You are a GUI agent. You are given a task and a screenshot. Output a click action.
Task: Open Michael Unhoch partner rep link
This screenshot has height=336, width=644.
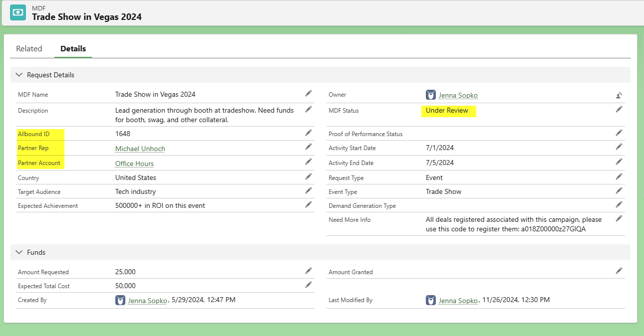tap(140, 149)
